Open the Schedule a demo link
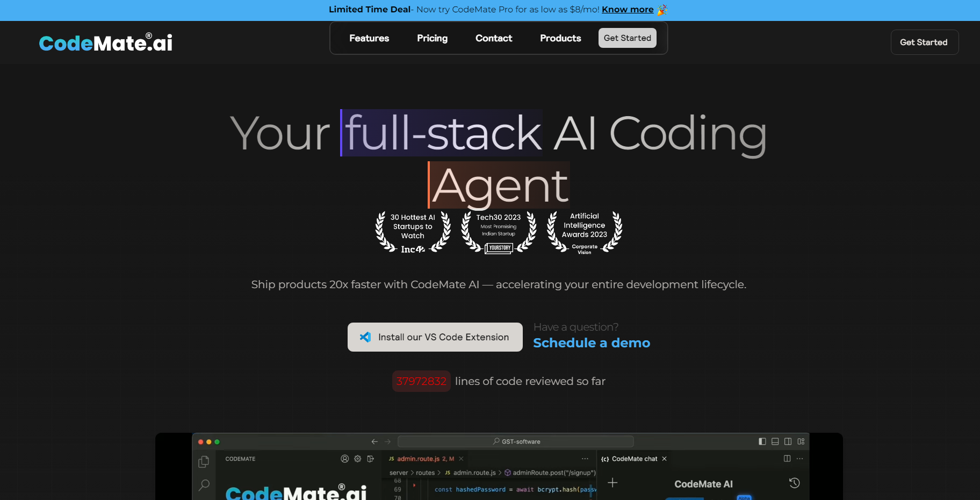Screen dimensions: 980x500 pos(591,342)
